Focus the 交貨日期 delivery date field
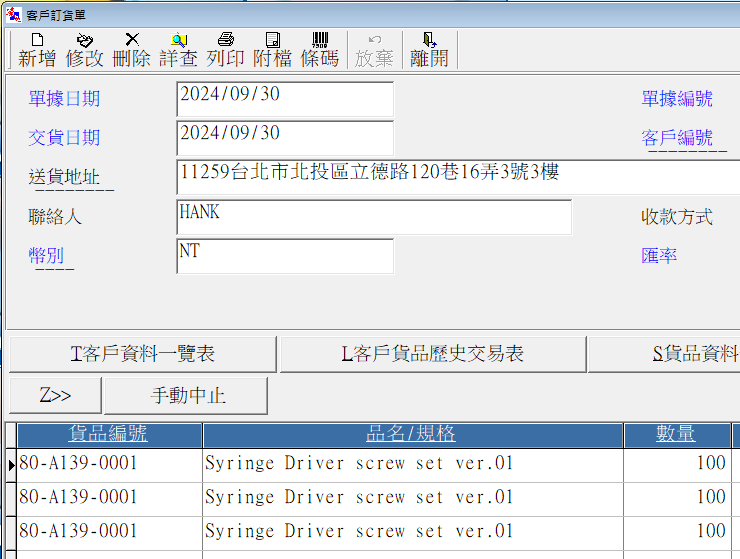The height and width of the screenshot is (559, 740). 284,138
